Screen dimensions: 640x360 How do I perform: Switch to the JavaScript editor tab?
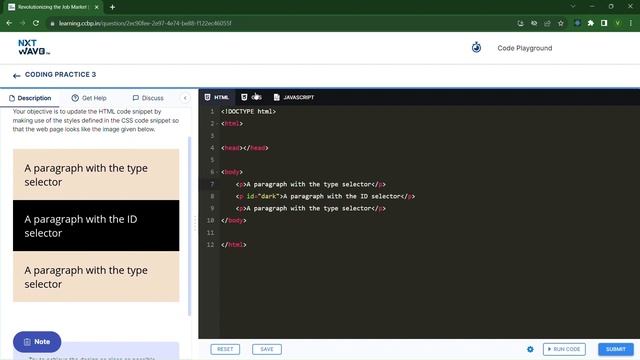pos(294,97)
